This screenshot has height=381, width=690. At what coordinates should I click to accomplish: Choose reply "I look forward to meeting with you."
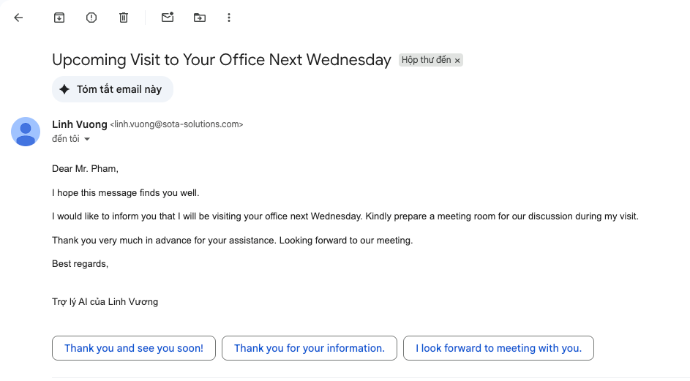pos(498,348)
